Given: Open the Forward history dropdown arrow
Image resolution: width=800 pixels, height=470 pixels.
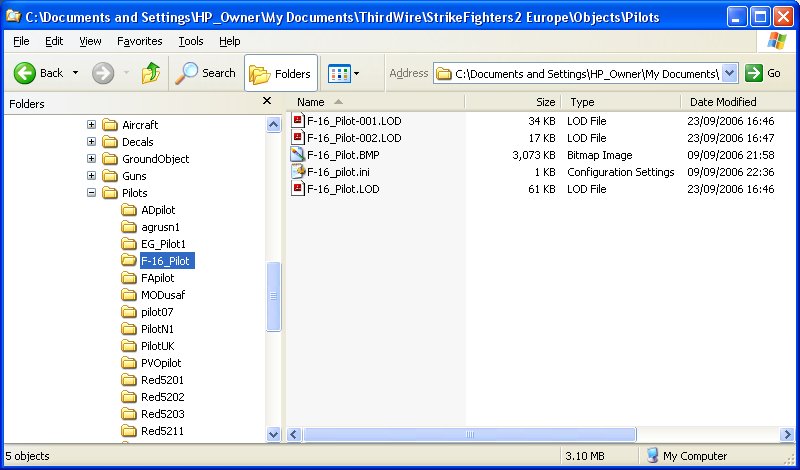Looking at the screenshot, I should click(x=127, y=73).
